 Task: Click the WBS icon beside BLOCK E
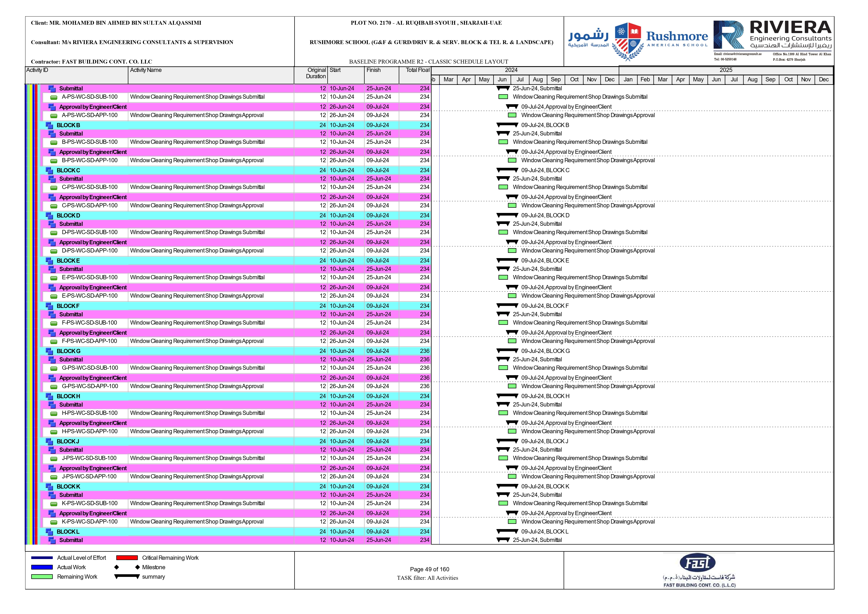(x=49, y=261)
